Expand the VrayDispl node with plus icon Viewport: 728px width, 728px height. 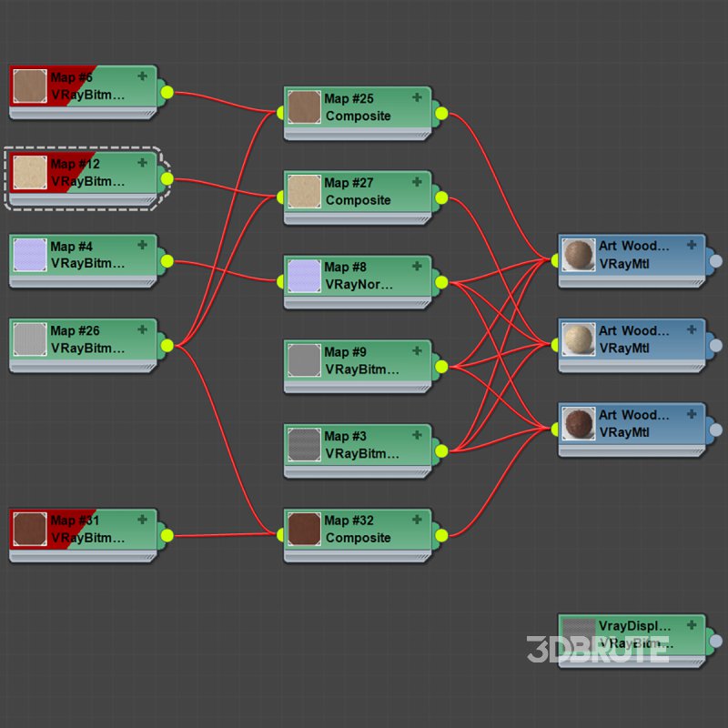(692, 625)
